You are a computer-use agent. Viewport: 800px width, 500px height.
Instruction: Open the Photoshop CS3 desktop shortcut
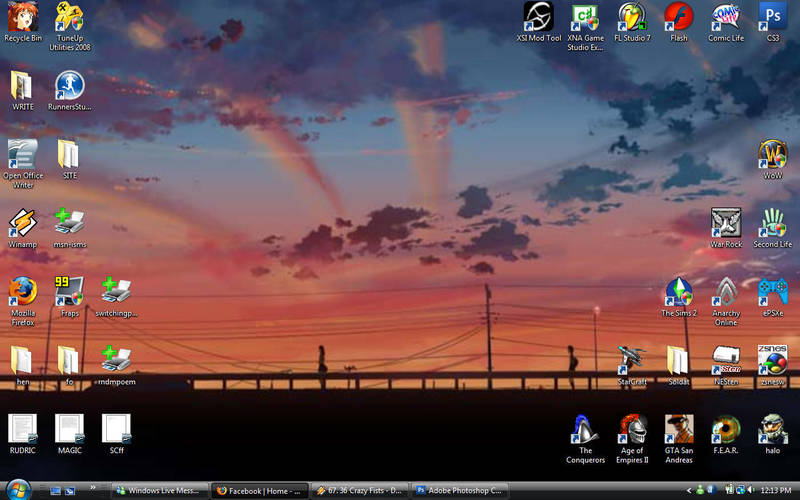(773, 22)
